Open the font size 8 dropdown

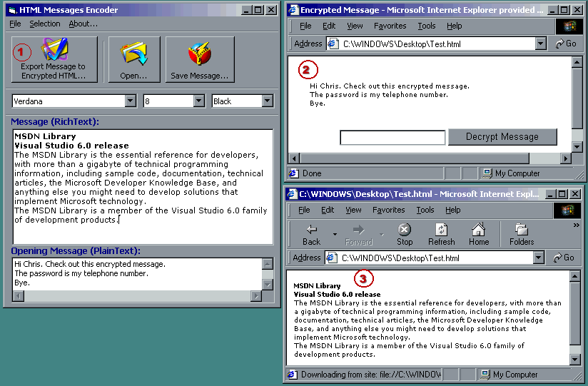tap(199, 101)
